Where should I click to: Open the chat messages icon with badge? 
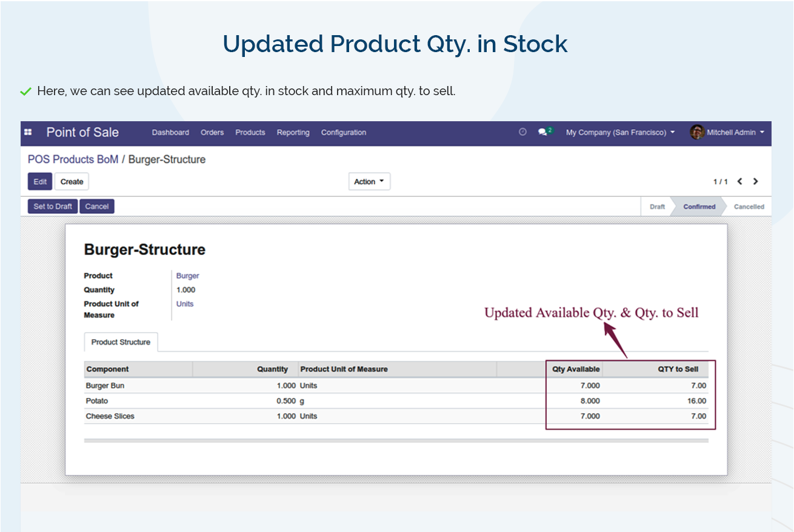(x=545, y=131)
